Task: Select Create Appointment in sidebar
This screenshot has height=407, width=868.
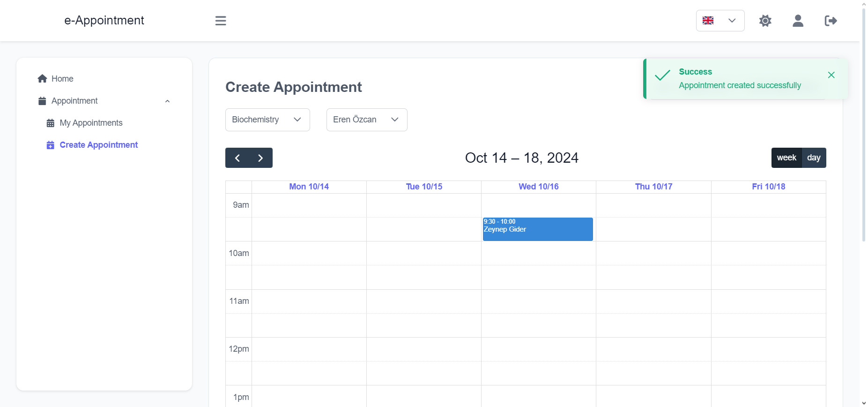Action: click(98, 145)
